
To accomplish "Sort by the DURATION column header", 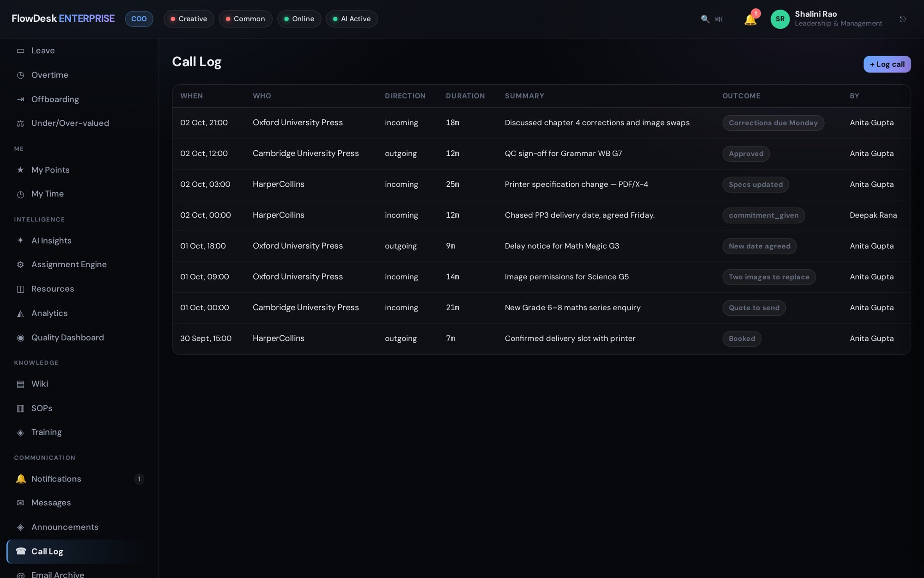I will point(465,96).
